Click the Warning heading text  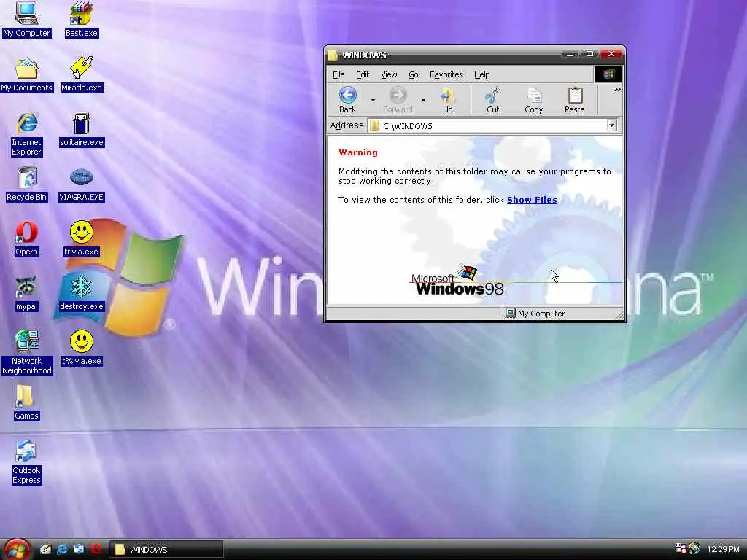click(x=357, y=152)
